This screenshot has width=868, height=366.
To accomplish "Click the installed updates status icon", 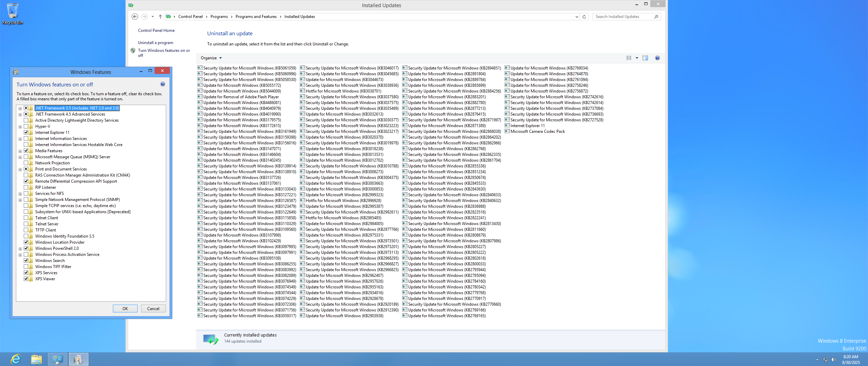I will click(211, 339).
